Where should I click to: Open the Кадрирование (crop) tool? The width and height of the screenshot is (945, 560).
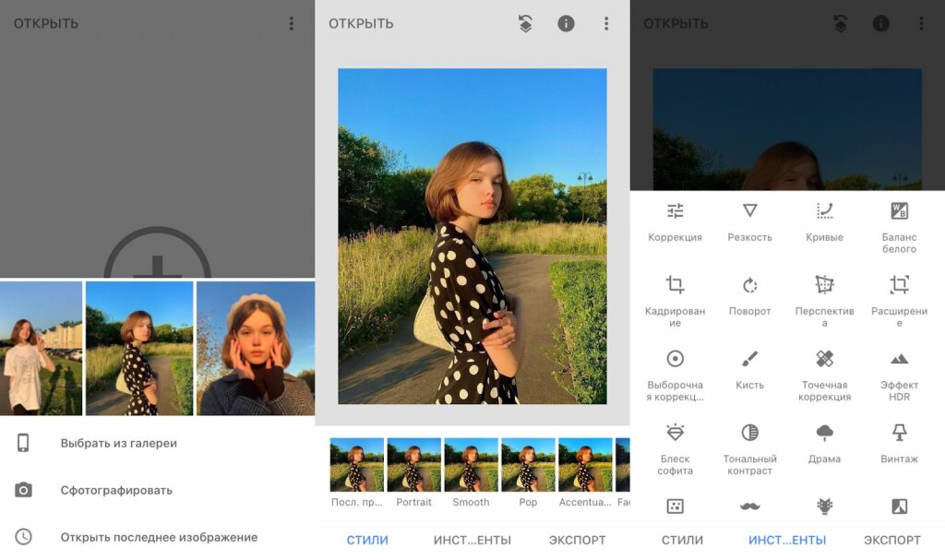click(676, 295)
